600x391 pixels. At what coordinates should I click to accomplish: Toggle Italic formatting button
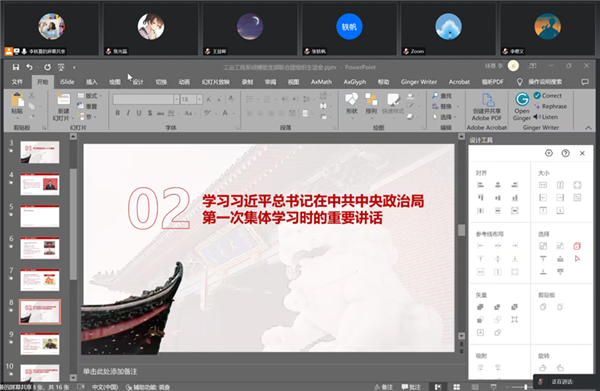coord(128,113)
